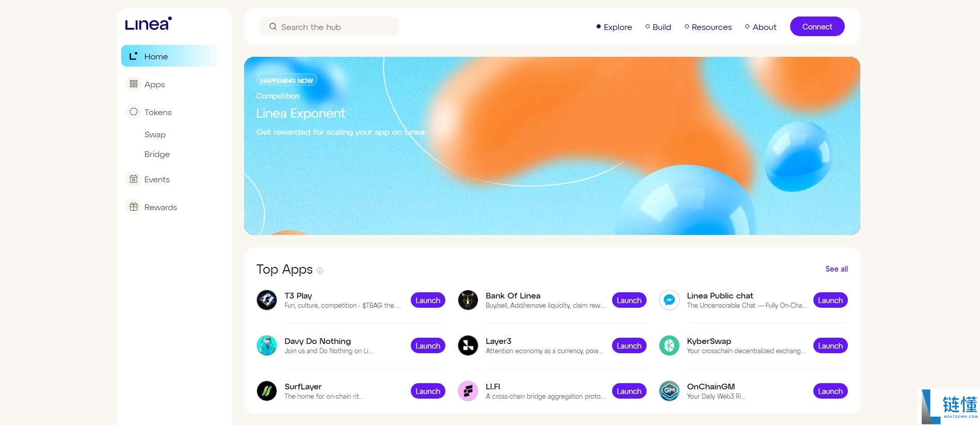Launch the LI.FI app
This screenshot has width=980, height=425.
click(629, 391)
